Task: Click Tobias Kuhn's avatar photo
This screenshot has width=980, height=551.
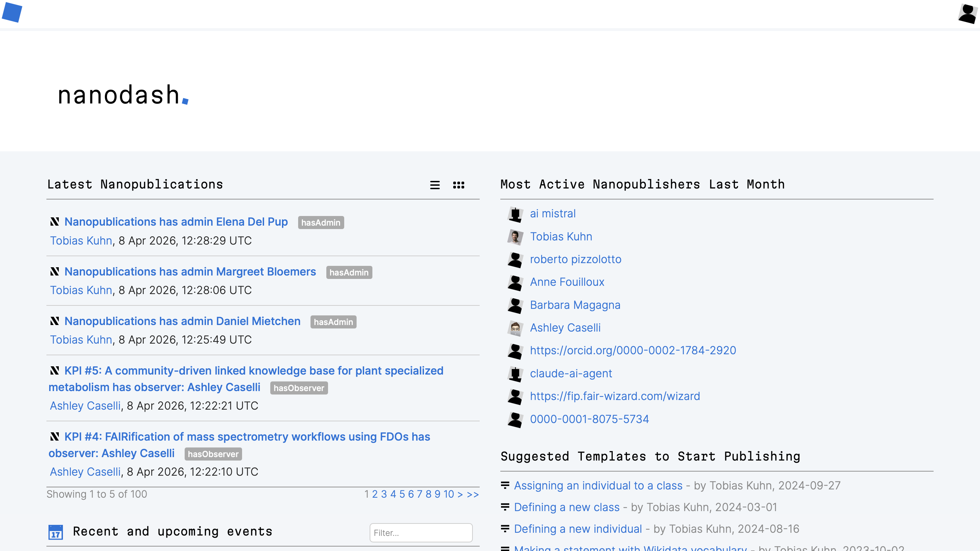Action: tap(515, 237)
